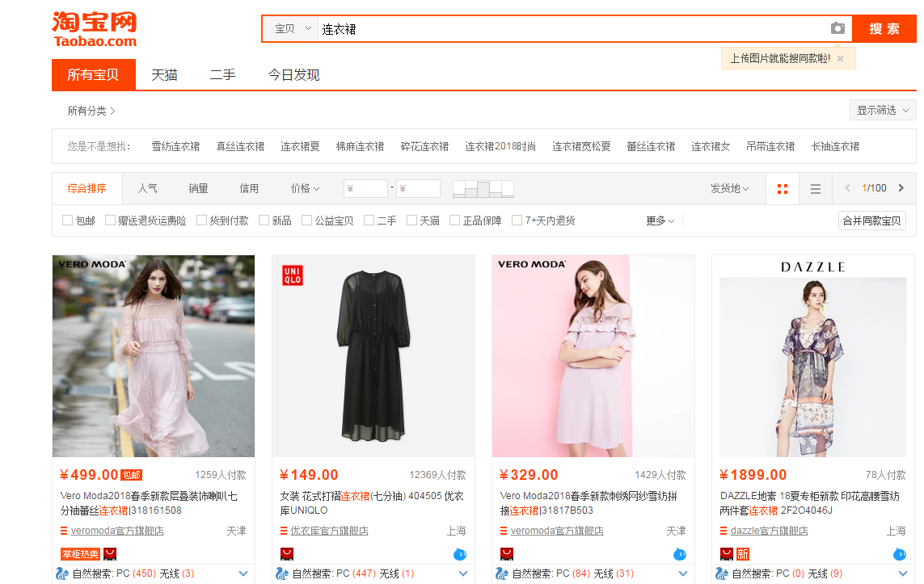Screen dimensions: 924x584
Task: Expand 自然搜索 details under UNIQLO item
Action: (463, 573)
